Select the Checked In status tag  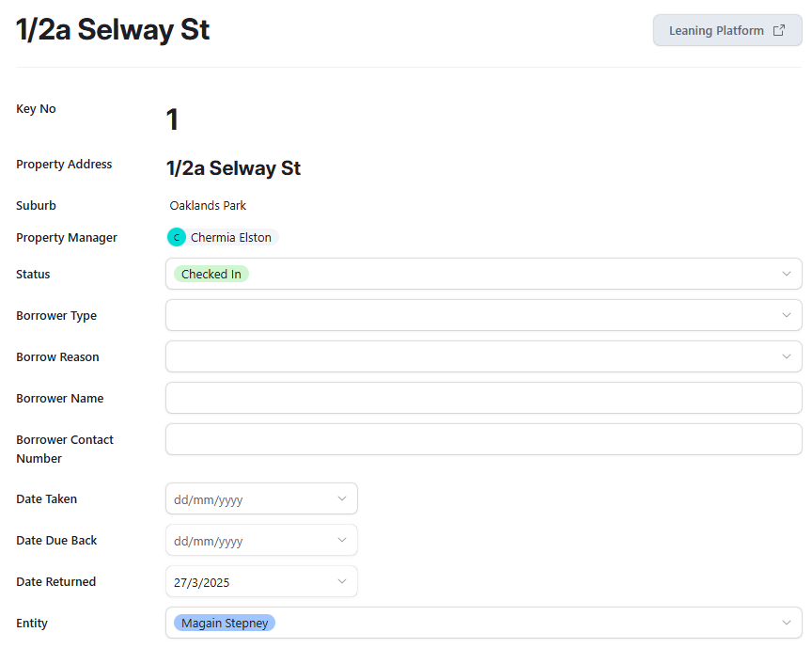pyautogui.click(x=211, y=274)
